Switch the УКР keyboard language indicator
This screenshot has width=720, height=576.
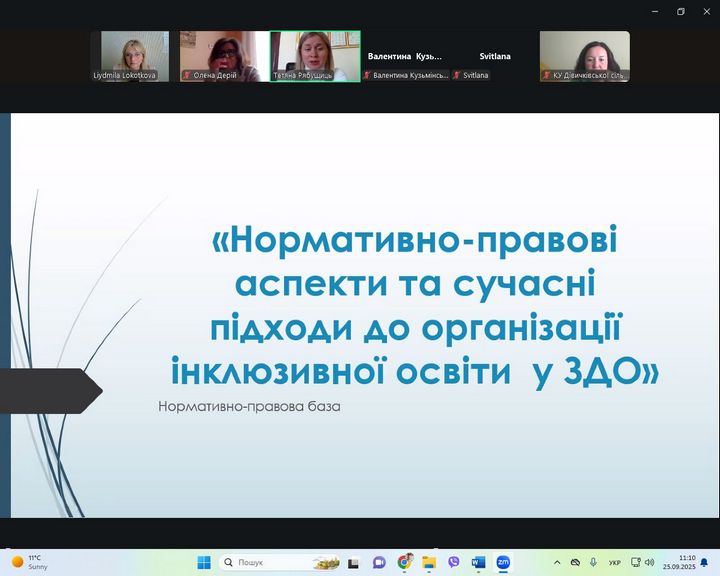tap(615, 562)
